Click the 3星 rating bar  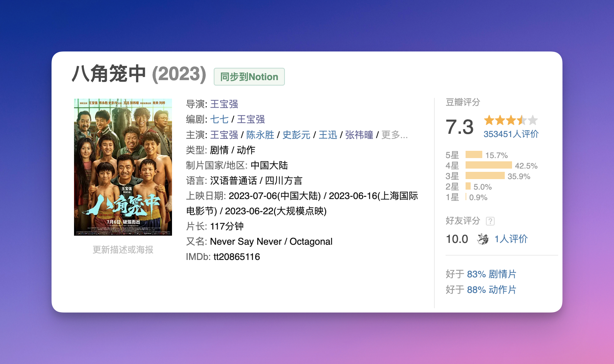(x=485, y=176)
